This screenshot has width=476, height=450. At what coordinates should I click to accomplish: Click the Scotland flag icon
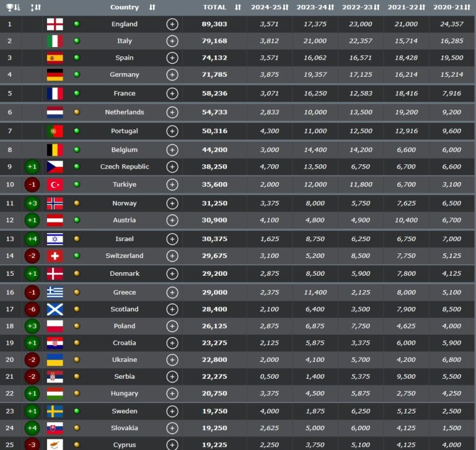coord(55,309)
